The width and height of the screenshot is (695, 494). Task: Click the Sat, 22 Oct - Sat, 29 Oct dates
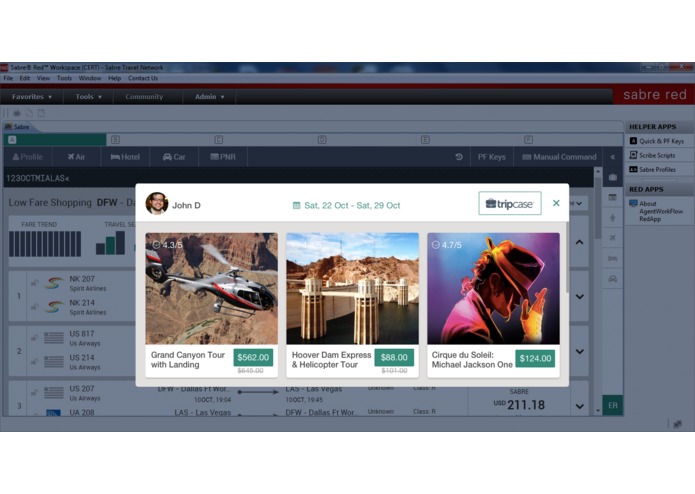point(352,205)
